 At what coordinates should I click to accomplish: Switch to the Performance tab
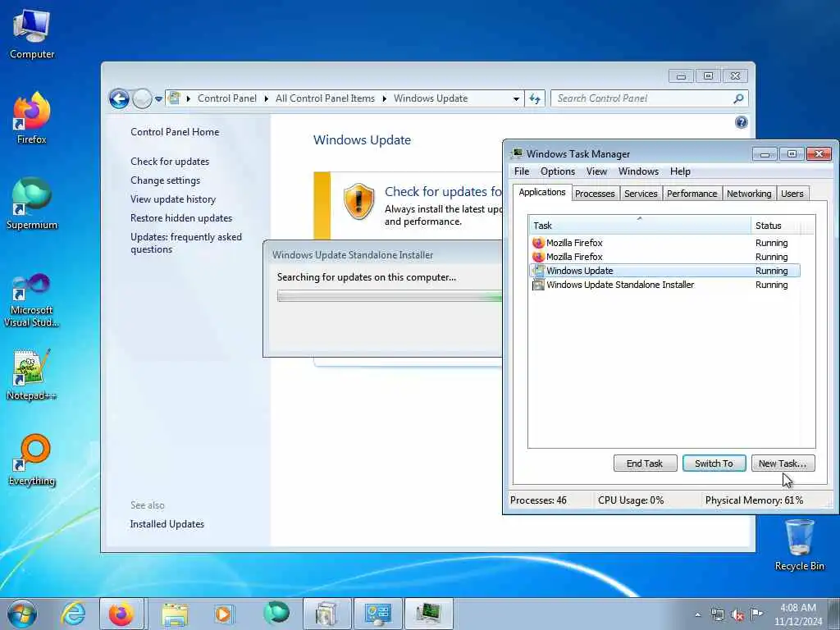coord(692,194)
